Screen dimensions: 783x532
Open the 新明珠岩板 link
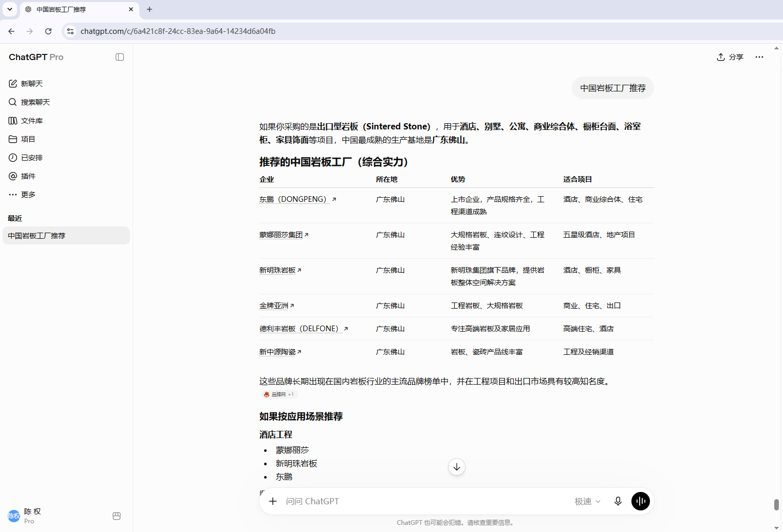click(x=280, y=270)
